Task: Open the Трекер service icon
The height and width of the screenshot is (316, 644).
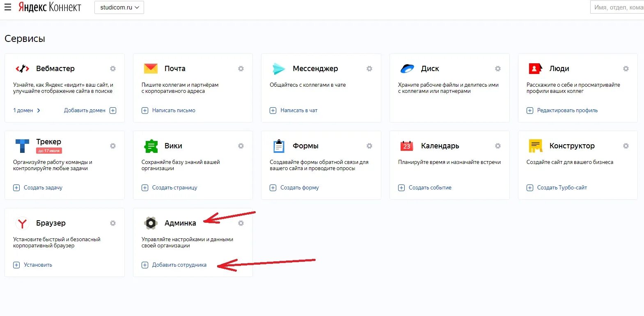Action: click(22, 146)
